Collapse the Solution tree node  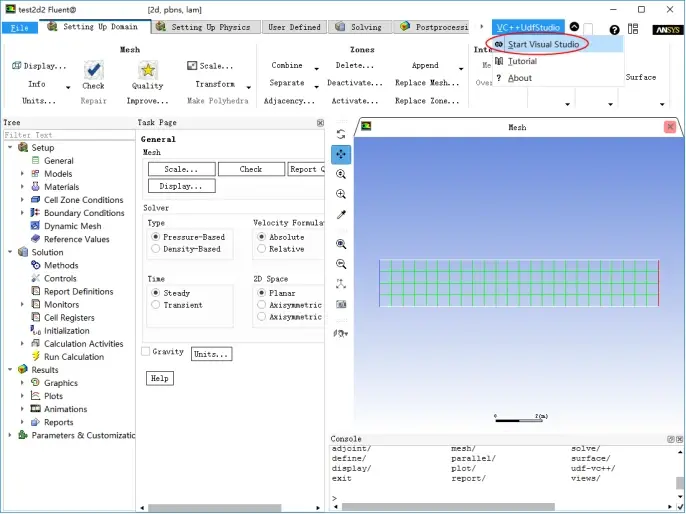pos(10,252)
